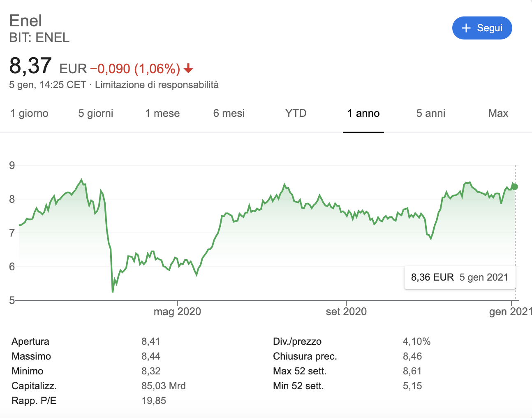This screenshot has width=532, height=418.
Task: Open the 1 mese chart range
Action: click(162, 113)
